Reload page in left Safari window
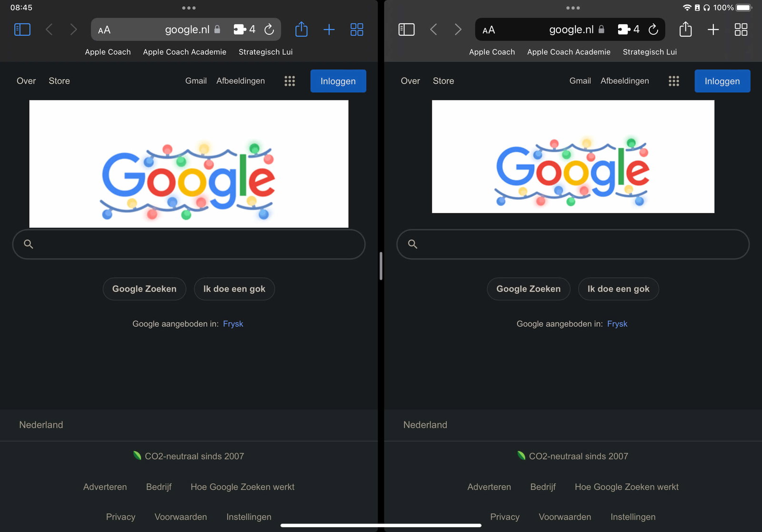The image size is (762, 532). (x=269, y=30)
